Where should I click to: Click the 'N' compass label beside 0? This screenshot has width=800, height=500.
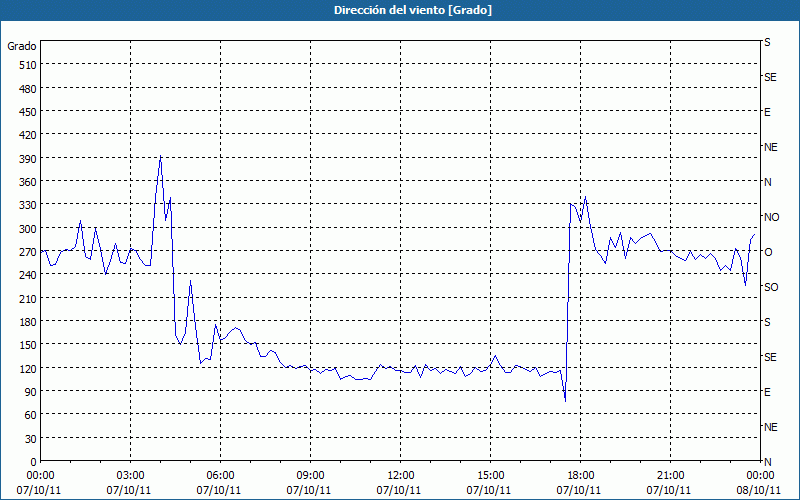tap(768, 462)
